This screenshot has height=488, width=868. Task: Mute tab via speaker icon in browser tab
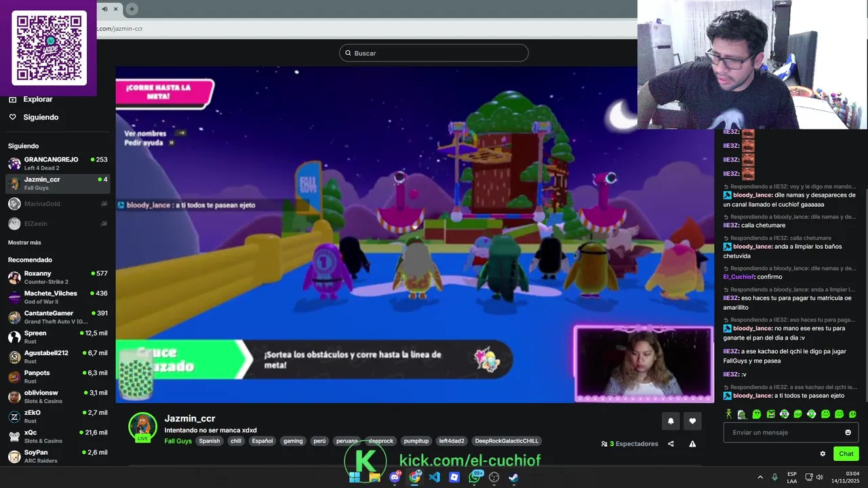pyautogui.click(x=104, y=9)
